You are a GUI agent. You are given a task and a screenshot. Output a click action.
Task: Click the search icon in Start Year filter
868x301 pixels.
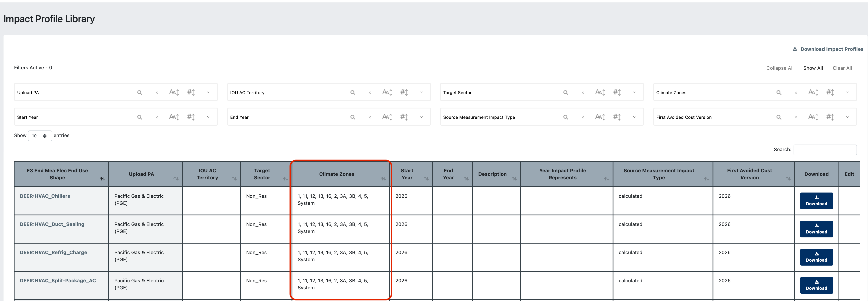(x=140, y=117)
